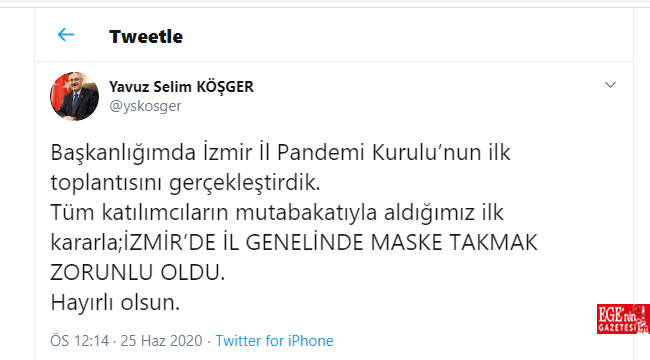Click the closing line Hayırlı olsun
Viewport: 650px width, 360px height.
coord(115,303)
